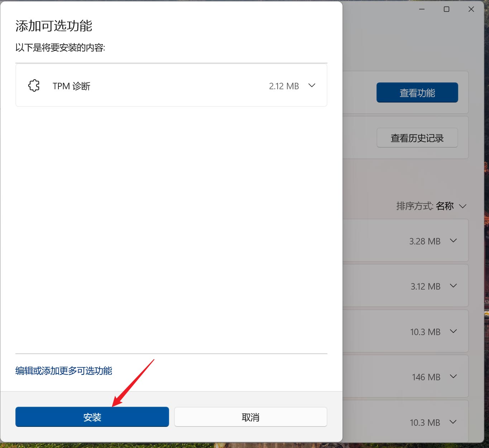The width and height of the screenshot is (489, 448).
Task: Expand the bottom 10.3 MB feature entry
Action: click(x=453, y=422)
